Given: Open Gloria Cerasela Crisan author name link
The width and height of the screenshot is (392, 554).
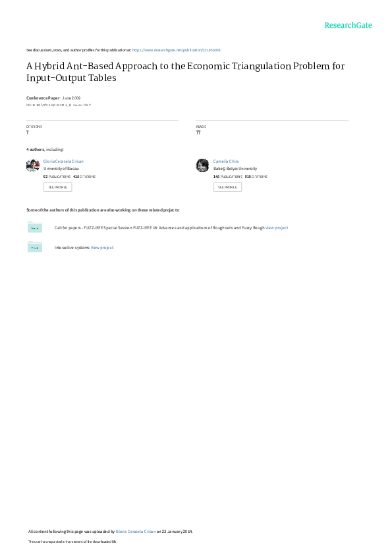Looking at the screenshot, I should (63, 161).
